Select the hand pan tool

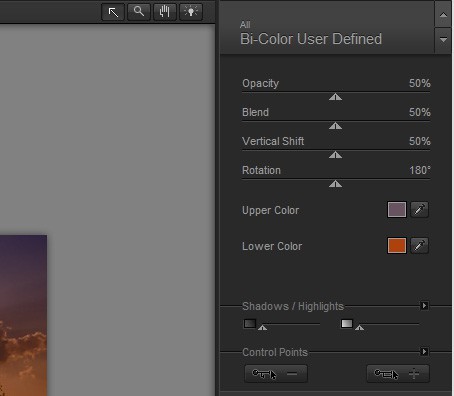165,12
